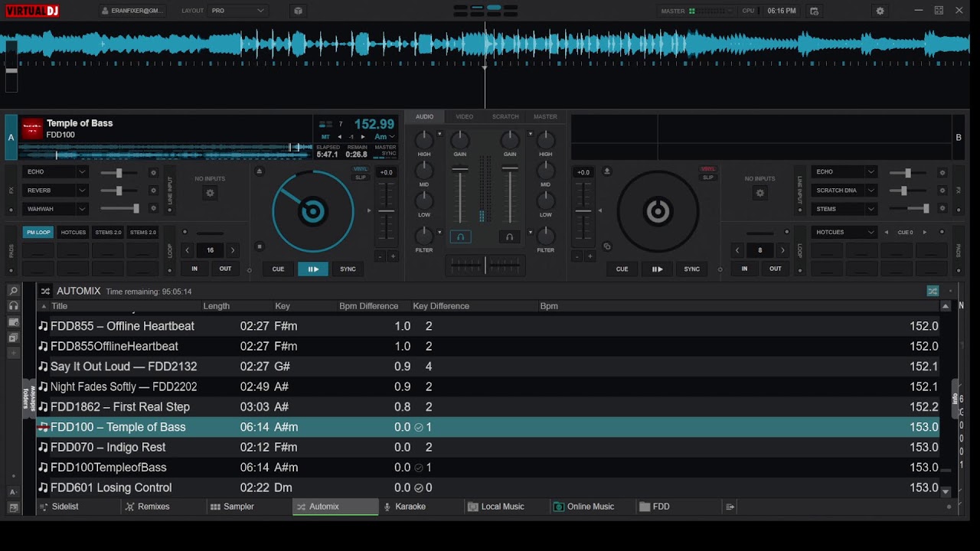Screen dimensions: 980x551
Task: Toggle right channel headphone cue button
Action: point(509,237)
